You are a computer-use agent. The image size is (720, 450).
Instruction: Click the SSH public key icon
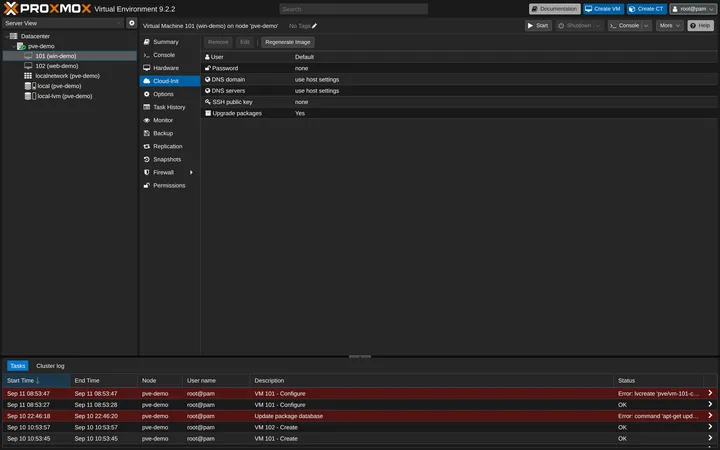point(208,102)
